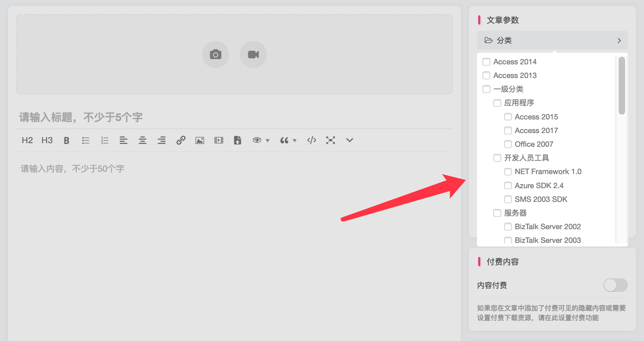Enable the 内容付费 paid content switch

615,285
